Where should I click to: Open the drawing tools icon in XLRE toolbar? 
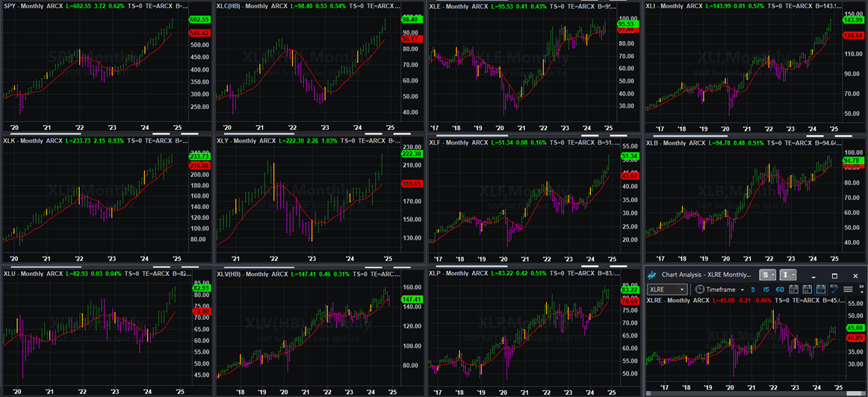tap(834, 289)
